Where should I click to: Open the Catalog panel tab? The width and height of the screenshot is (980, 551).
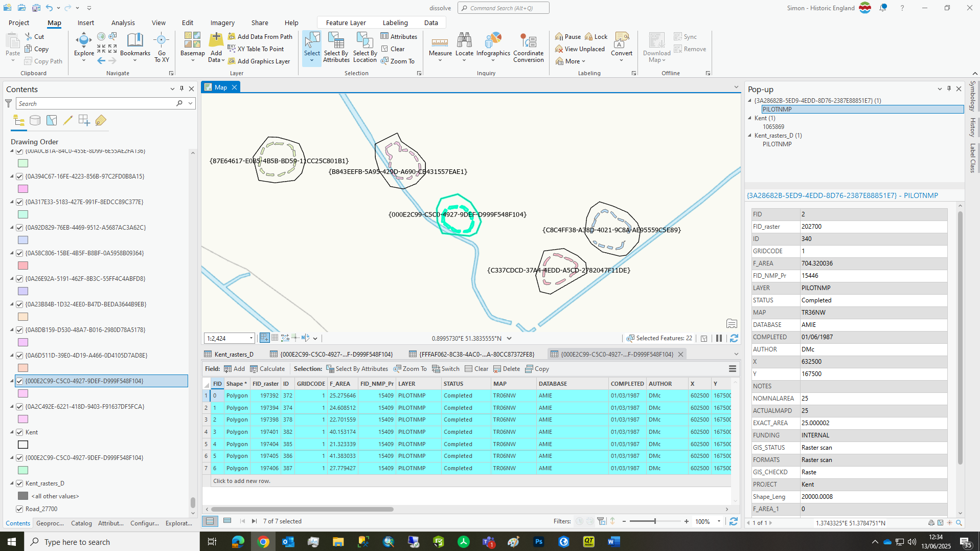coord(81,523)
